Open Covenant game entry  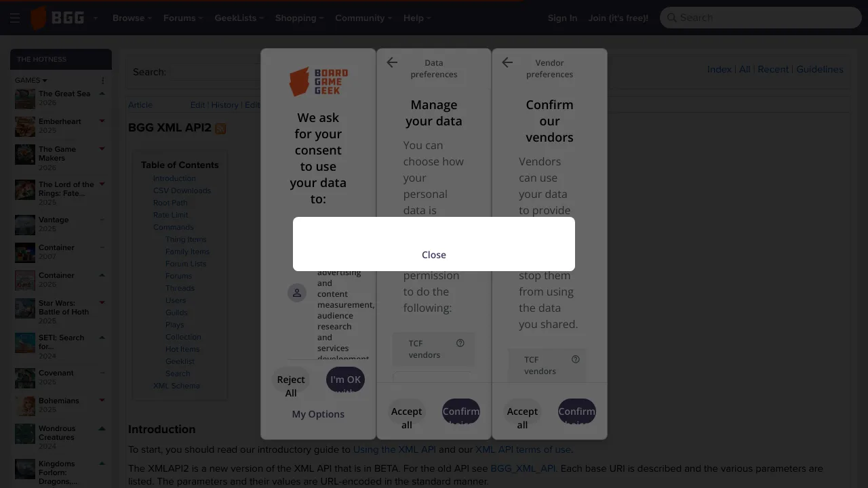click(56, 373)
